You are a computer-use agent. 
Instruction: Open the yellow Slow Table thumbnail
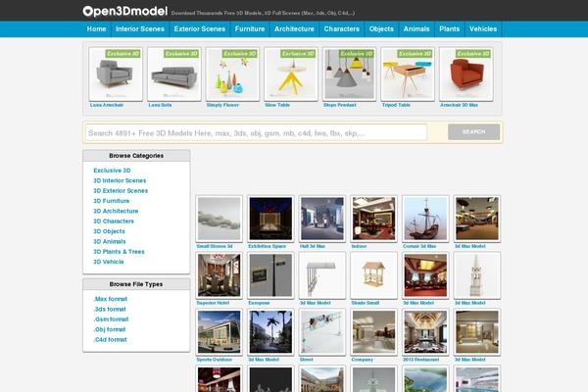click(291, 73)
